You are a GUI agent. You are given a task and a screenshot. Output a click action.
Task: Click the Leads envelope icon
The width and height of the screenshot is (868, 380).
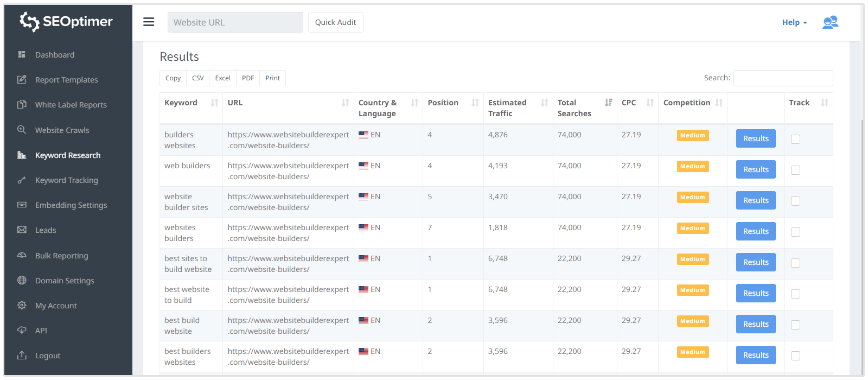(22, 230)
